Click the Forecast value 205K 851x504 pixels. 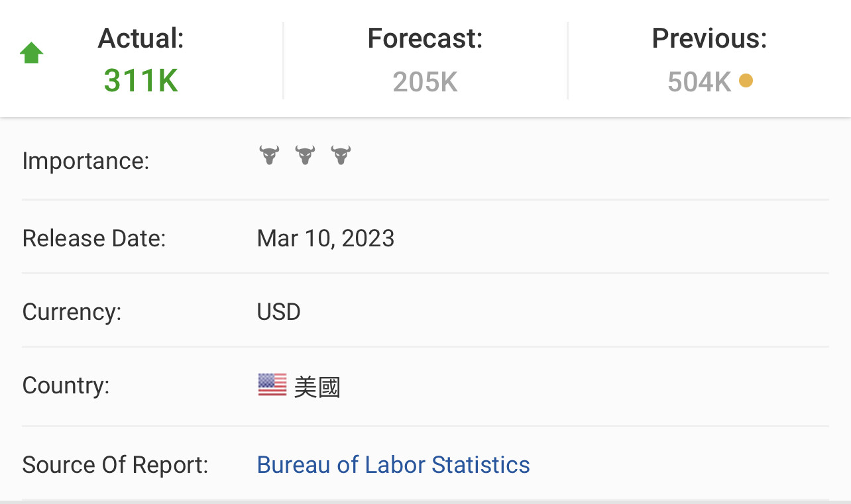pyautogui.click(x=425, y=82)
